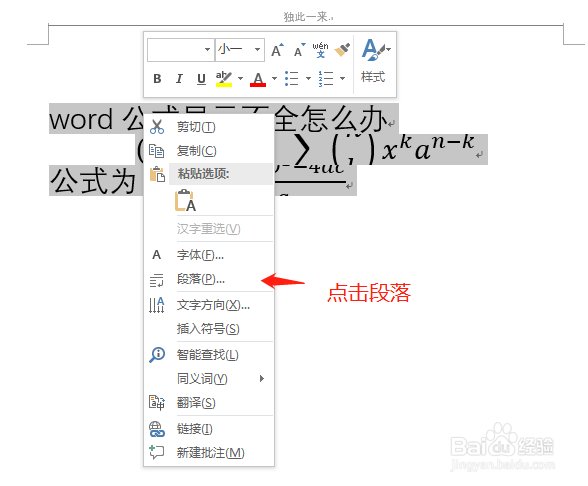Image resolution: width=588 pixels, height=486 pixels.
Task: Open the font size 小一 dropdown
Action: pos(257,50)
